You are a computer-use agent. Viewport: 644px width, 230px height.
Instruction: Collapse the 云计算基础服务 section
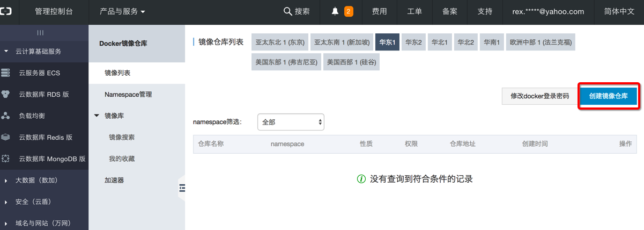coord(6,52)
